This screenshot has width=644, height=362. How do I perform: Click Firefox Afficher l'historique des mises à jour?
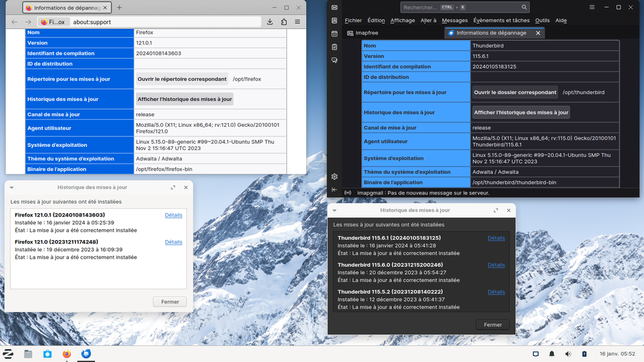pyautogui.click(x=185, y=99)
